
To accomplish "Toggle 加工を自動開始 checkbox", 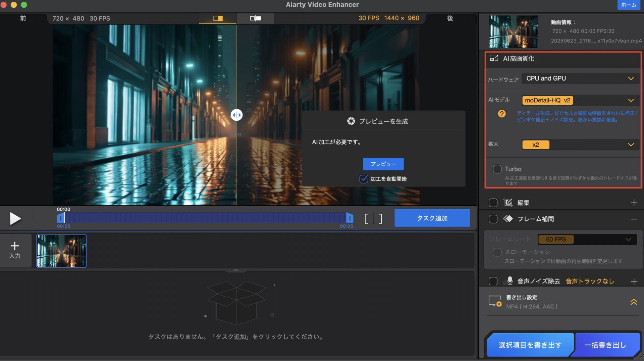I will coord(364,179).
